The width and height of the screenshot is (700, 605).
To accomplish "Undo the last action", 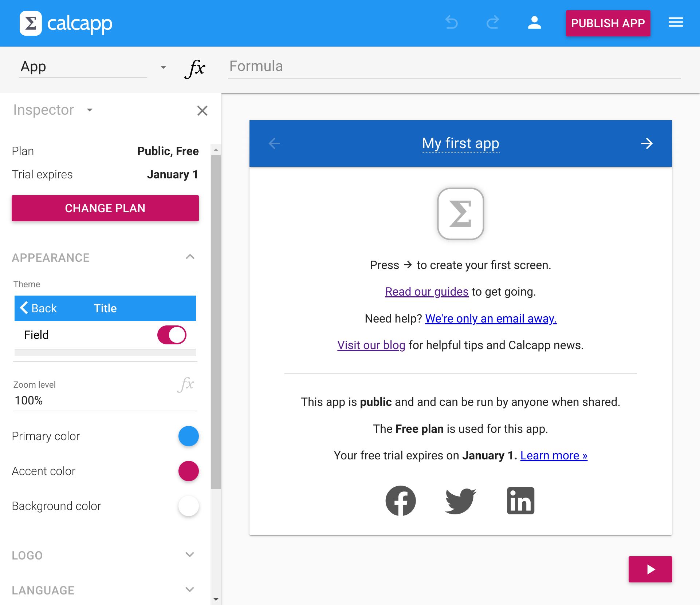I will click(452, 23).
